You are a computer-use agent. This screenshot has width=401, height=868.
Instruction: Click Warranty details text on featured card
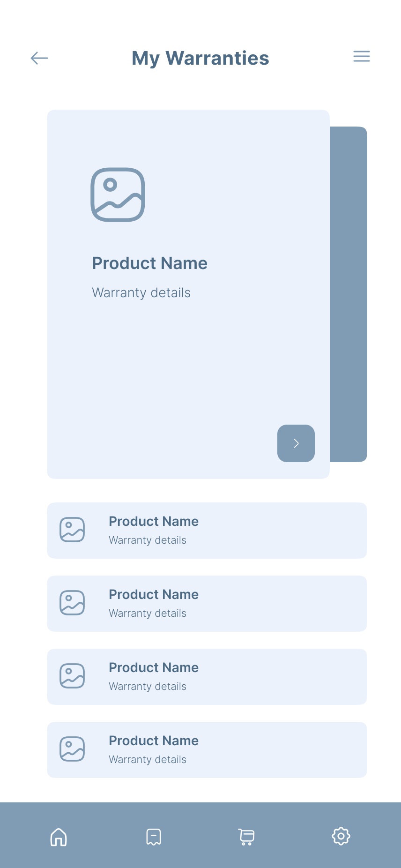(141, 293)
